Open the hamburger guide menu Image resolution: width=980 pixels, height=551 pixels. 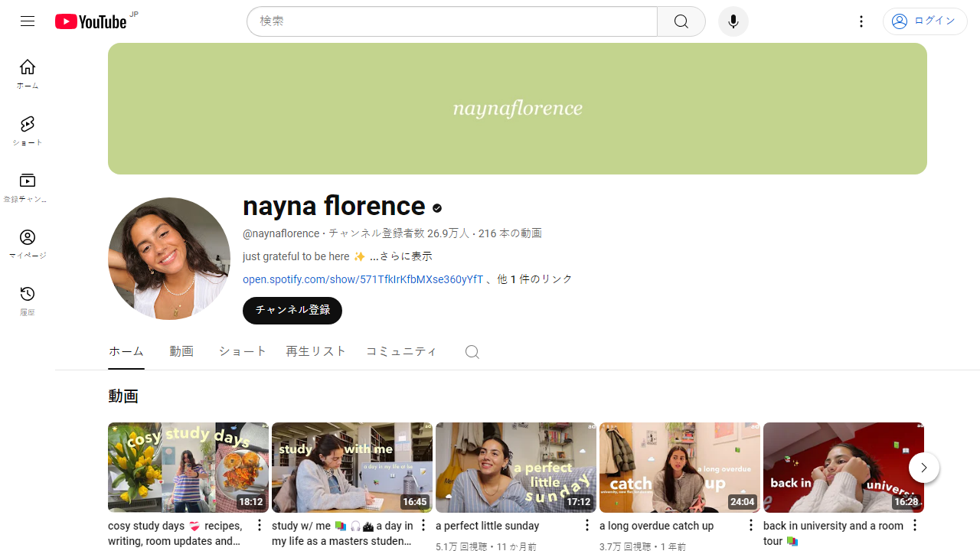click(28, 21)
